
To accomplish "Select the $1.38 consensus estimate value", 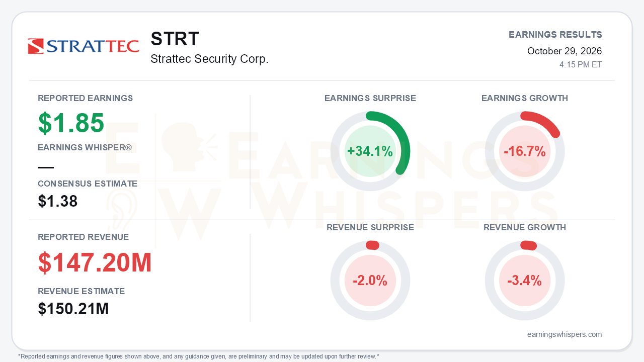I will [58, 202].
